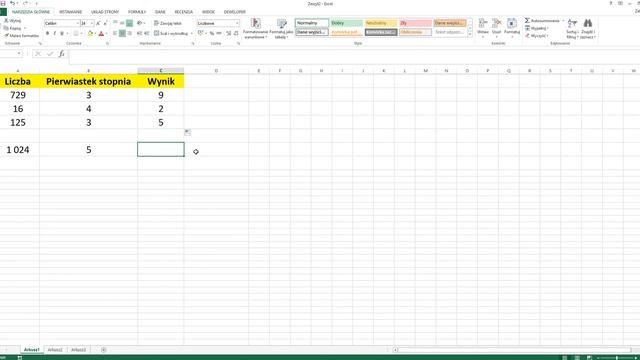This screenshot has width=640, height=360.
Task: Open the Calibri font name dropdown
Action: tap(78, 23)
